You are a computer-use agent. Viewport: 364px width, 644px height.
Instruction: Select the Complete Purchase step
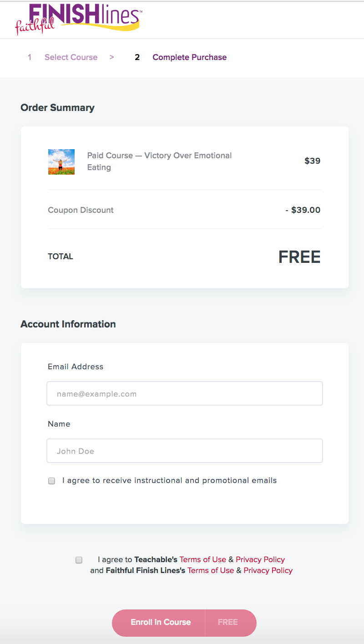point(189,57)
